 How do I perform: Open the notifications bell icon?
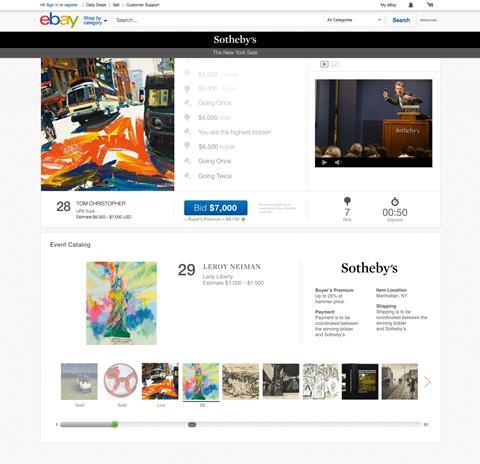pos(411,5)
